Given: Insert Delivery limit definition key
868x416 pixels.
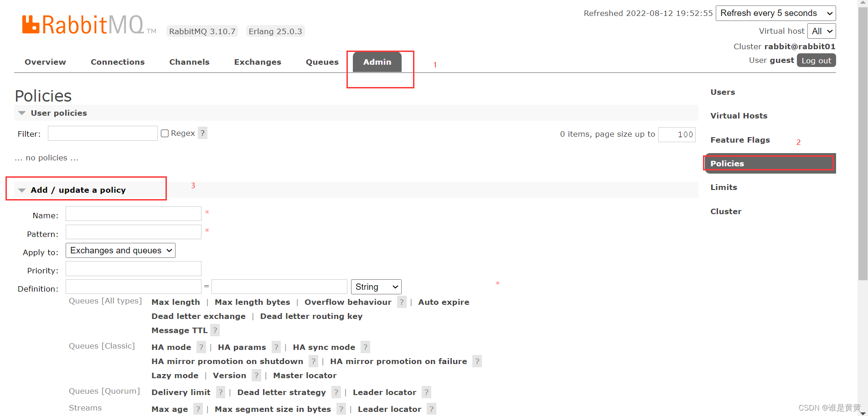Looking at the screenshot, I should (181, 392).
